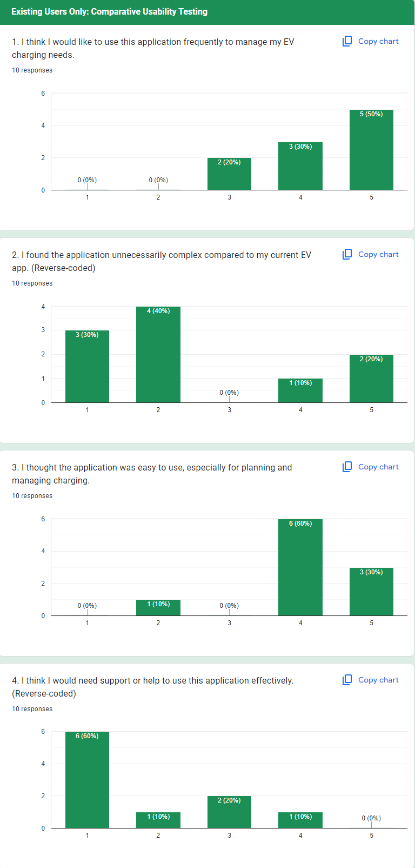Select the 3 (30%) bar in question 3
The width and height of the screenshot is (415, 868).
coord(371,592)
